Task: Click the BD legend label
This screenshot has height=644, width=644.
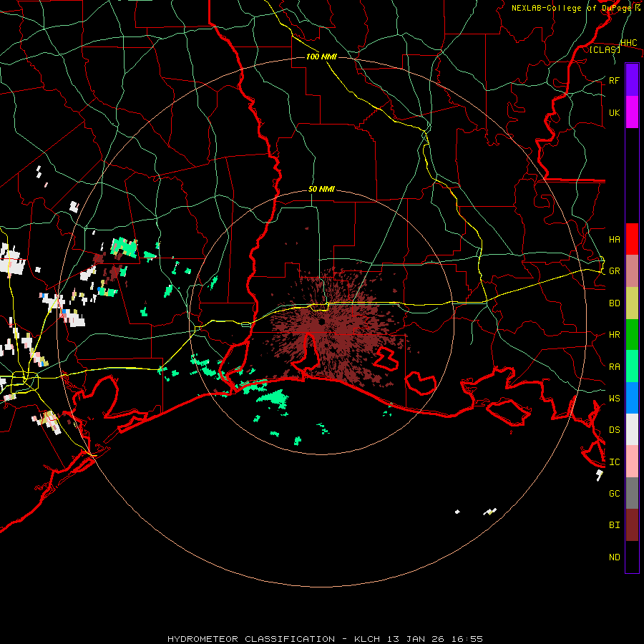Action: [614, 303]
